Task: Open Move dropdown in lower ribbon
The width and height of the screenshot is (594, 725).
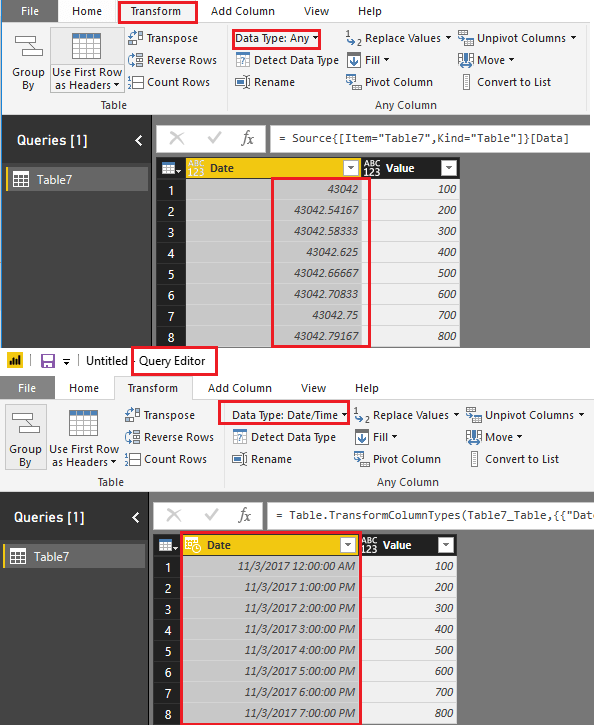Action: [494, 437]
